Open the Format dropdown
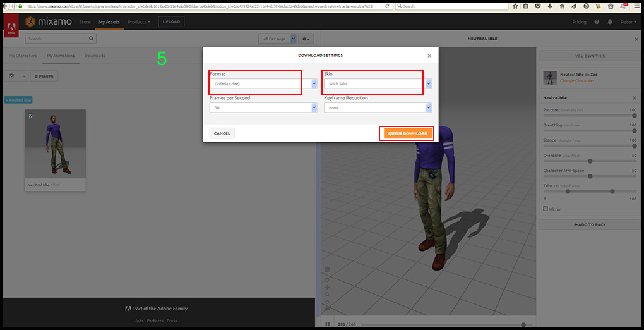644x330 pixels. pyautogui.click(x=263, y=84)
